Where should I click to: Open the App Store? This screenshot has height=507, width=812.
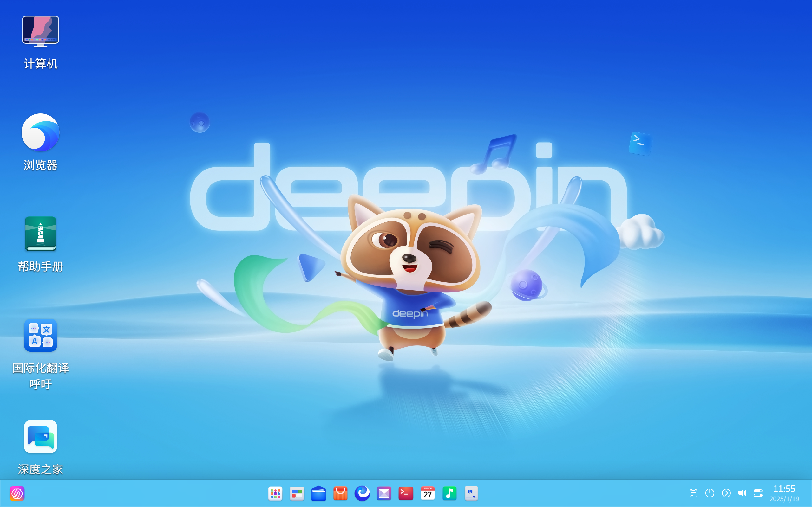click(x=340, y=493)
